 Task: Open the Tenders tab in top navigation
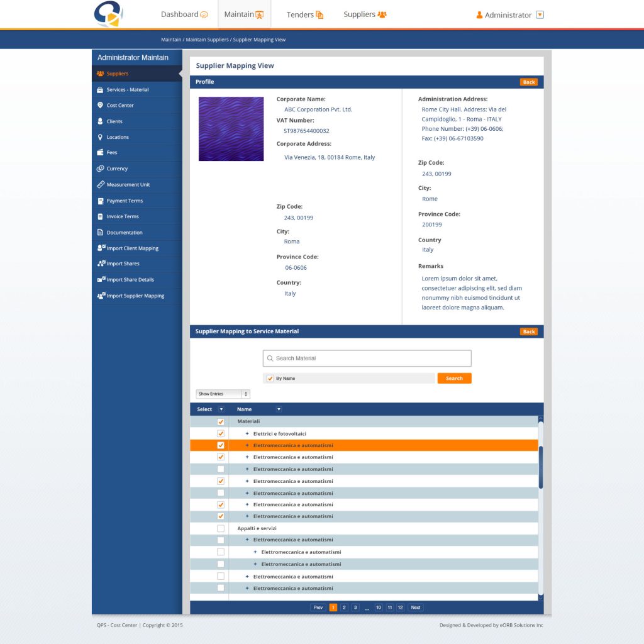tap(304, 14)
